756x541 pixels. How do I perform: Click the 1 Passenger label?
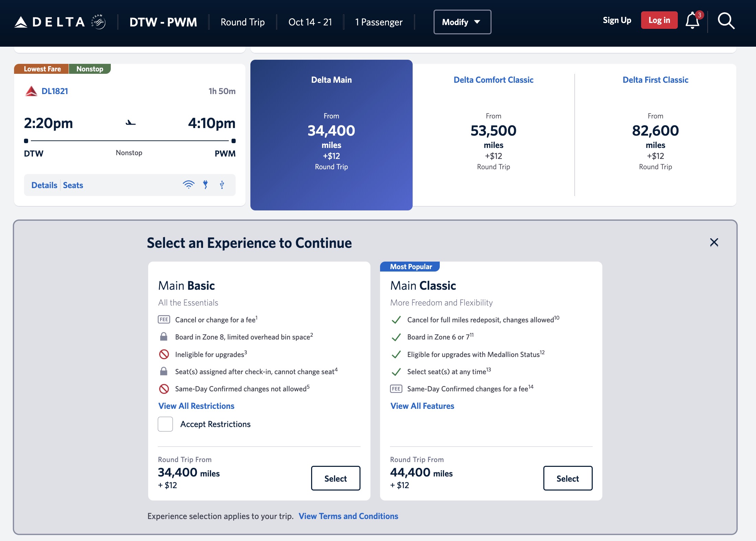(379, 22)
